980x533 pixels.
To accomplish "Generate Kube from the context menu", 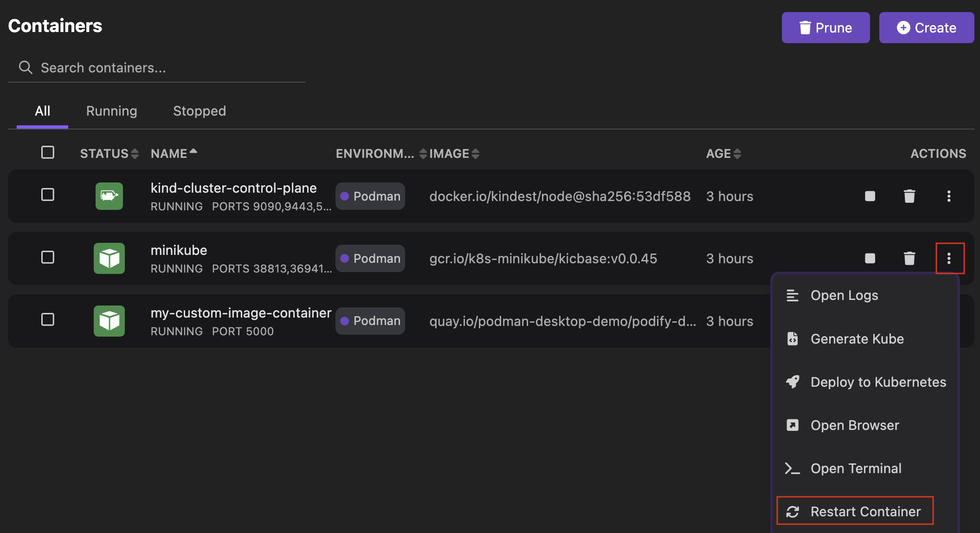I will pyautogui.click(x=857, y=338).
